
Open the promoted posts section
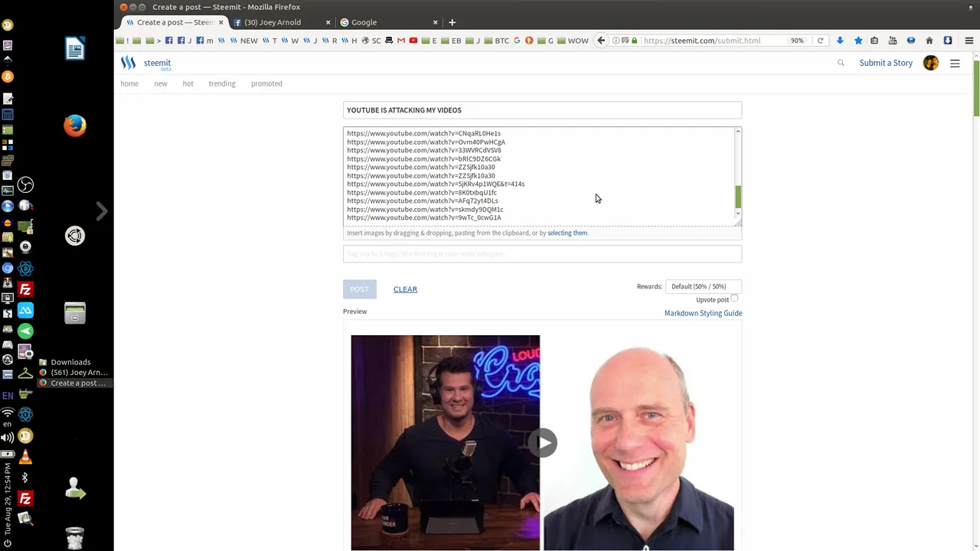click(266, 83)
